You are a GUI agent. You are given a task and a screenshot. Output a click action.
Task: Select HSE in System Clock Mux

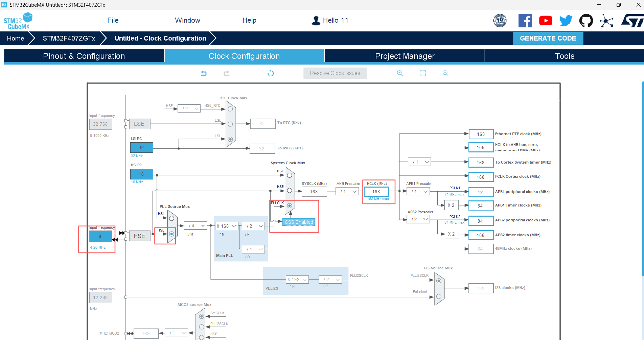click(x=290, y=191)
